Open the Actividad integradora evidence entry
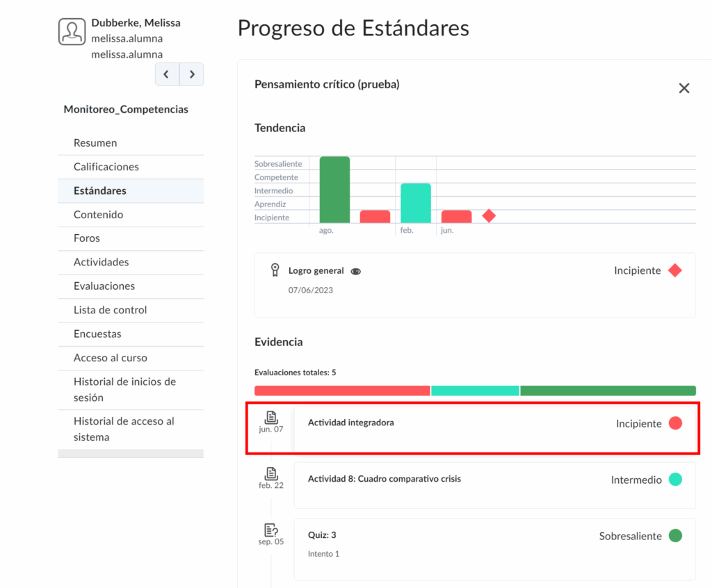The image size is (712, 588). point(351,423)
